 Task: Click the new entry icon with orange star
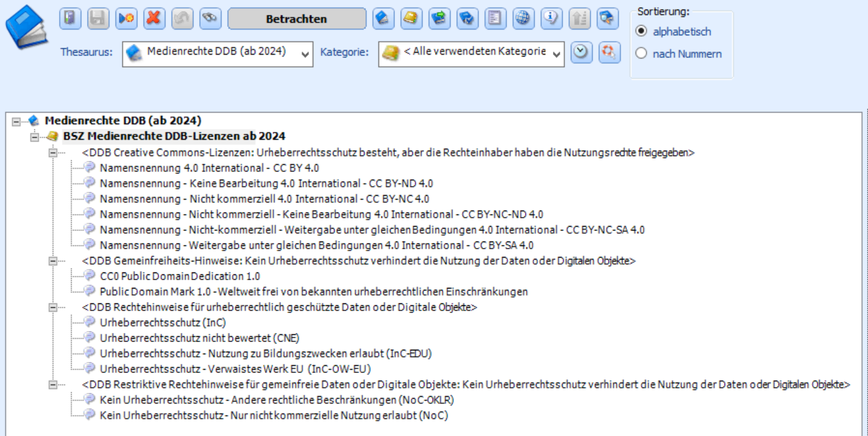point(126,19)
